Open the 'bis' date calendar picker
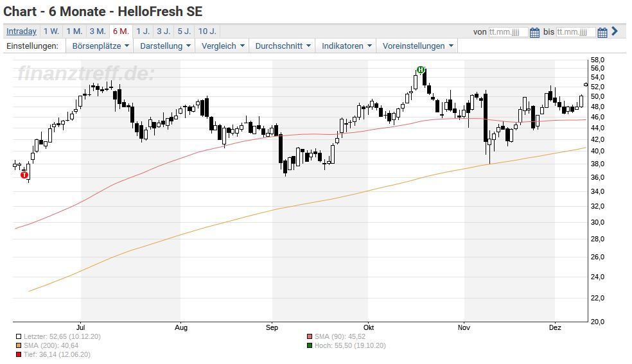The image size is (632, 364). coord(602,32)
